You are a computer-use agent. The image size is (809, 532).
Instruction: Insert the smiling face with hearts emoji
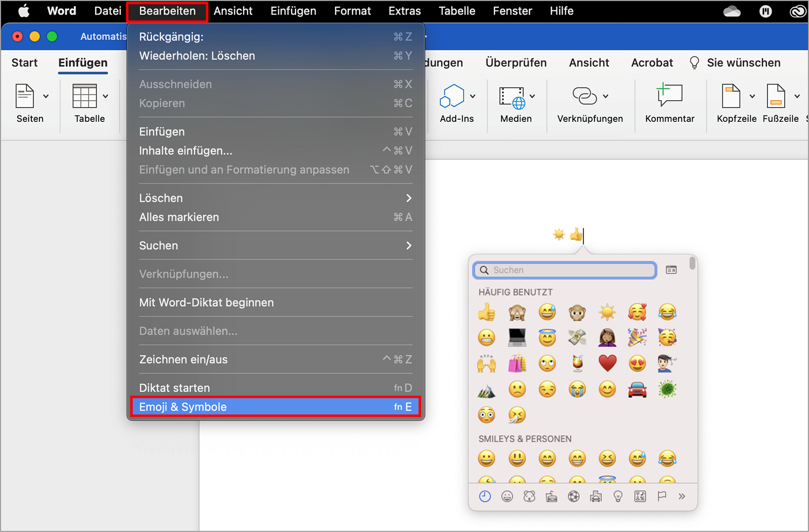(637, 312)
